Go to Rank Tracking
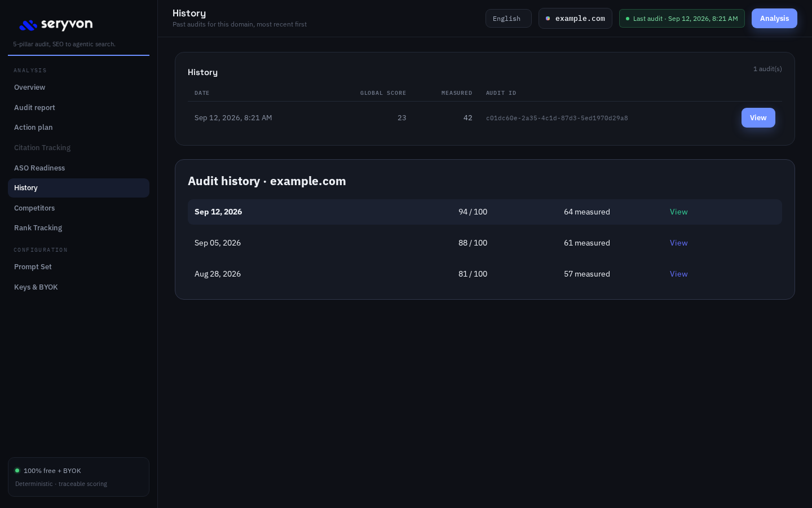 pos(78,228)
